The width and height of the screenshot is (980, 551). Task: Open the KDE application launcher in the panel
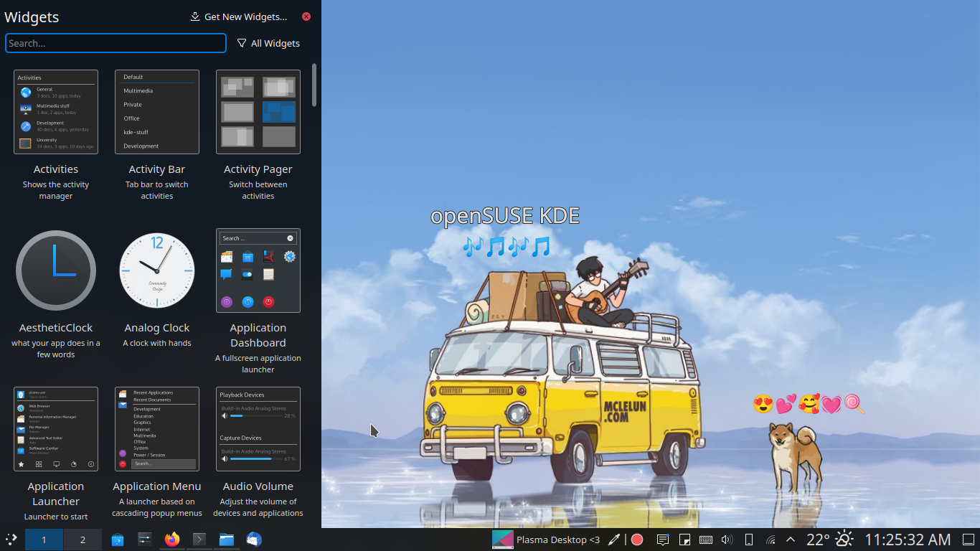pos(11,540)
